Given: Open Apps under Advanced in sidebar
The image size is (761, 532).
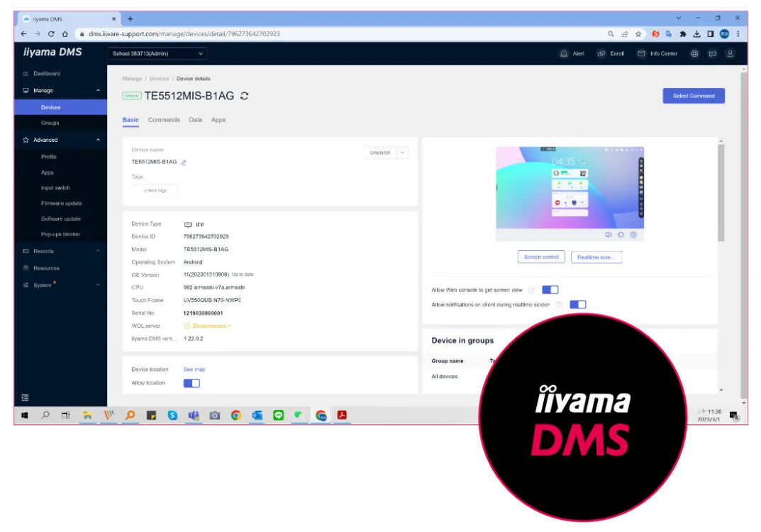Looking at the screenshot, I should [47, 172].
